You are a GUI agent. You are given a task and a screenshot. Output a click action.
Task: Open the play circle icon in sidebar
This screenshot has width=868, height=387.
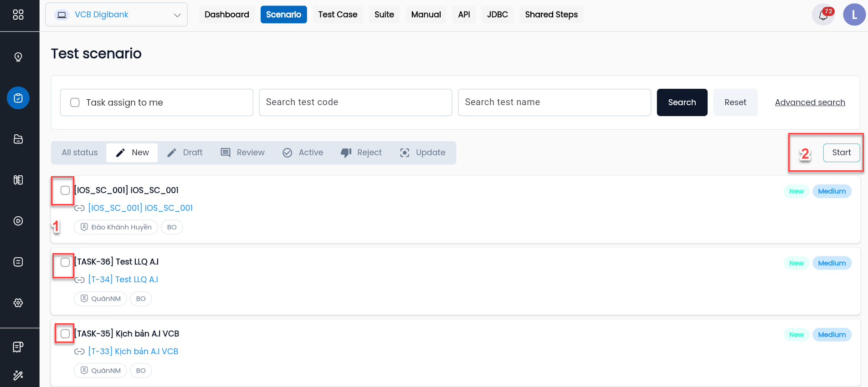coord(18,221)
